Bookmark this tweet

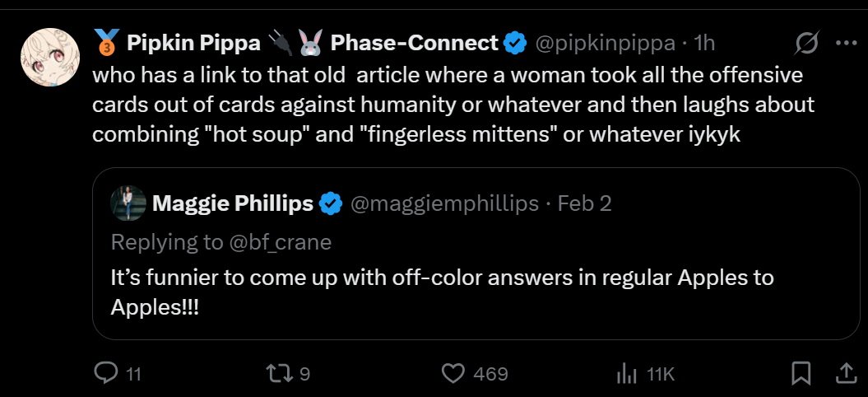click(x=801, y=374)
